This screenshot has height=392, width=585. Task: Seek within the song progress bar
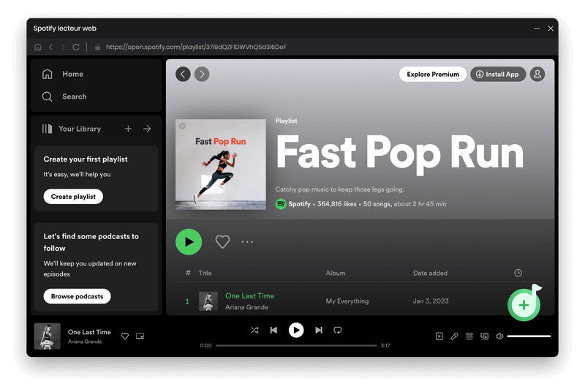pos(296,345)
